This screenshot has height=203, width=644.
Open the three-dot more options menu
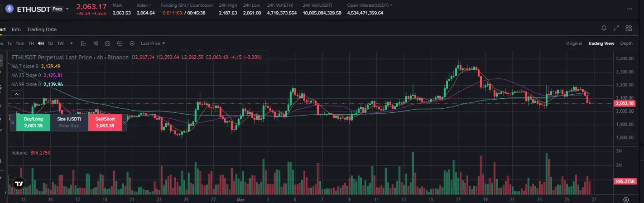(x=630, y=9)
